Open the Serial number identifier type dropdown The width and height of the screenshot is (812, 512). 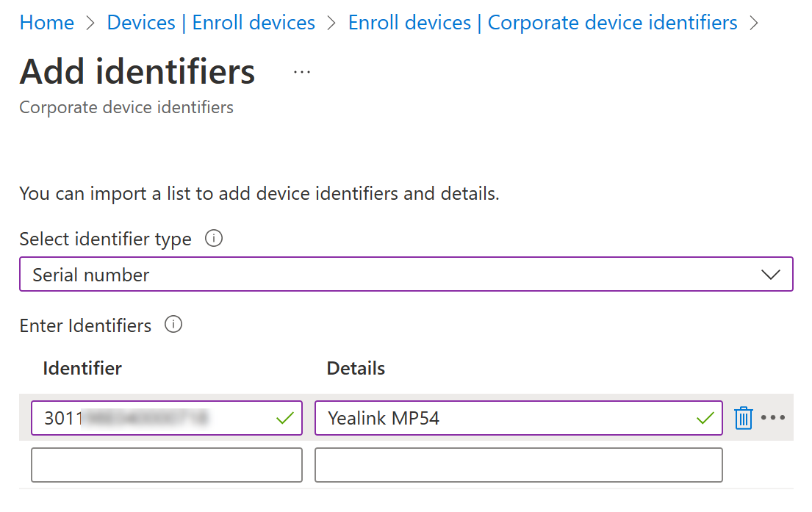[x=406, y=273]
